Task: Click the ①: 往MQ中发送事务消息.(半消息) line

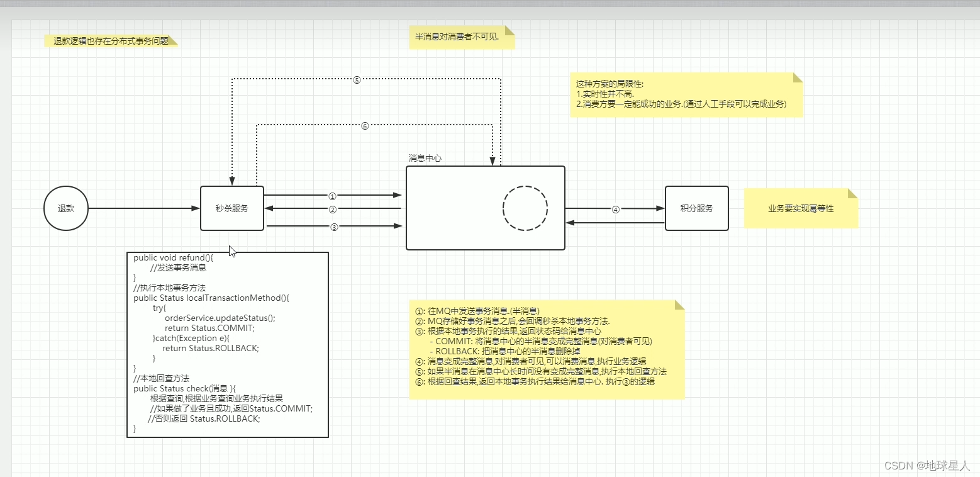Action: (478, 311)
